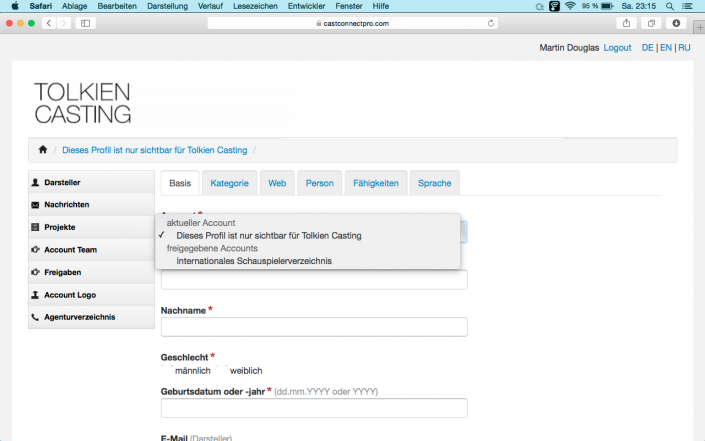This screenshot has height=441, width=705.
Task: Click the field above Nachname label
Action: tap(314, 280)
